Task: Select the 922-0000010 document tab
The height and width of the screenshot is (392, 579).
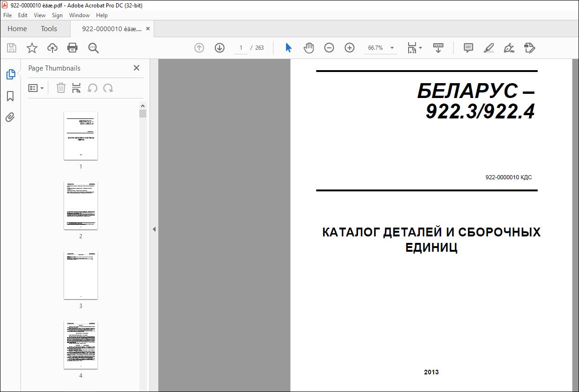Action: 112,29
